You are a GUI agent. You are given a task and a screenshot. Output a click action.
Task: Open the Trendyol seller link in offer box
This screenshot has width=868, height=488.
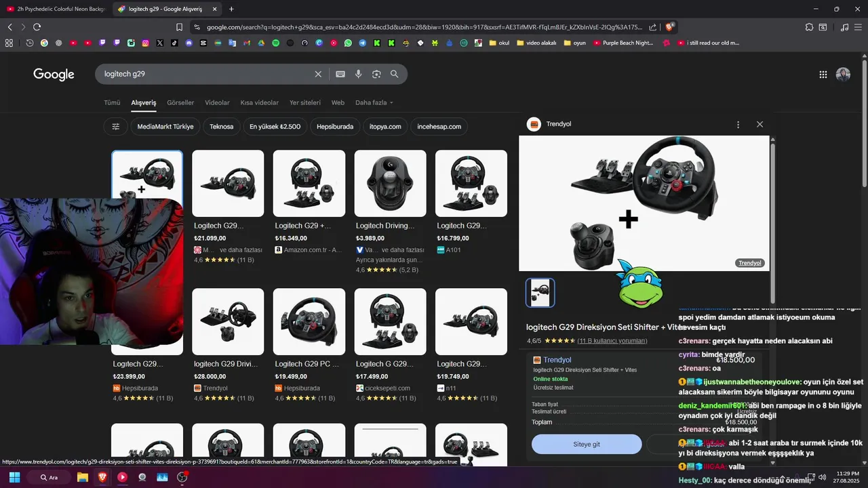(557, 360)
